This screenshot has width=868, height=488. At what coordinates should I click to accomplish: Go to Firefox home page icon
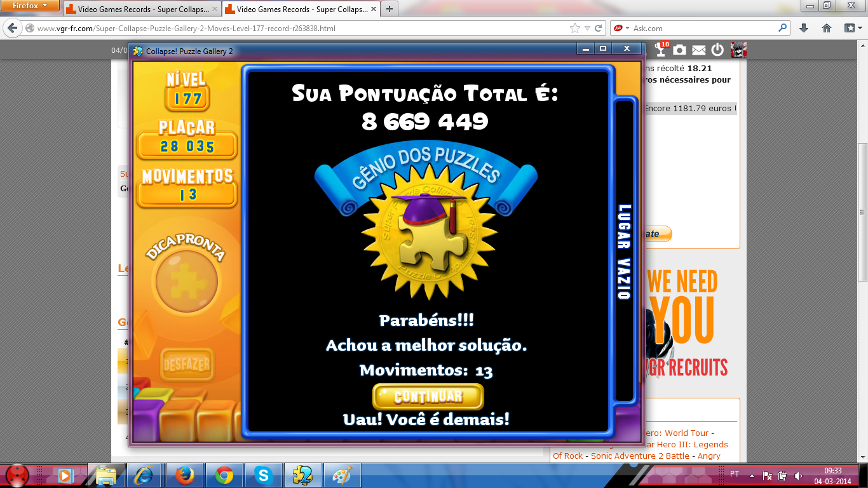[x=827, y=29]
